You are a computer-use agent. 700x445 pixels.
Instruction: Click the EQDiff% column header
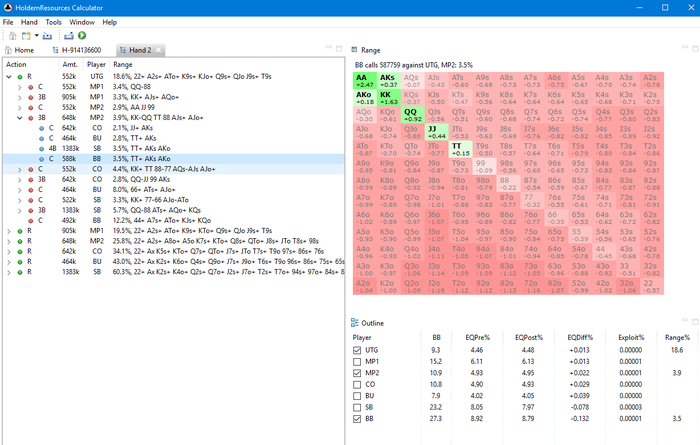pyautogui.click(x=579, y=337)
